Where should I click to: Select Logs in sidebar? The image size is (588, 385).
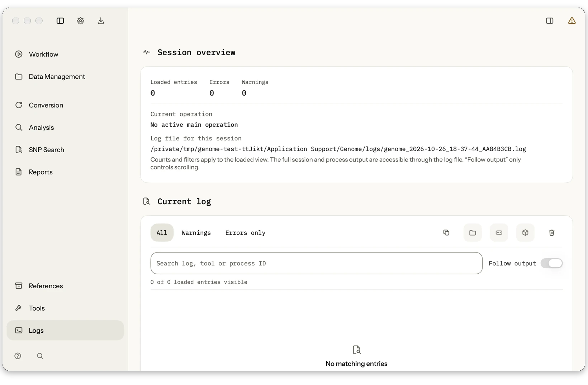65,330
